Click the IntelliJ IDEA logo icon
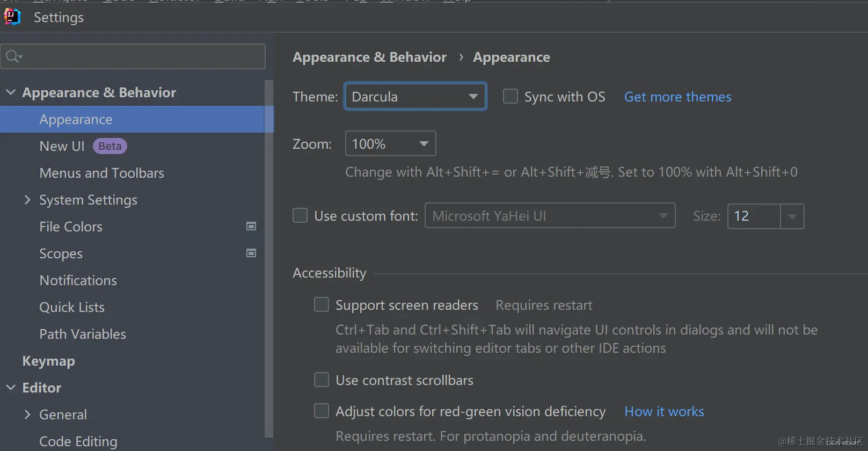 pyautogui.click(x=12, y=17)
